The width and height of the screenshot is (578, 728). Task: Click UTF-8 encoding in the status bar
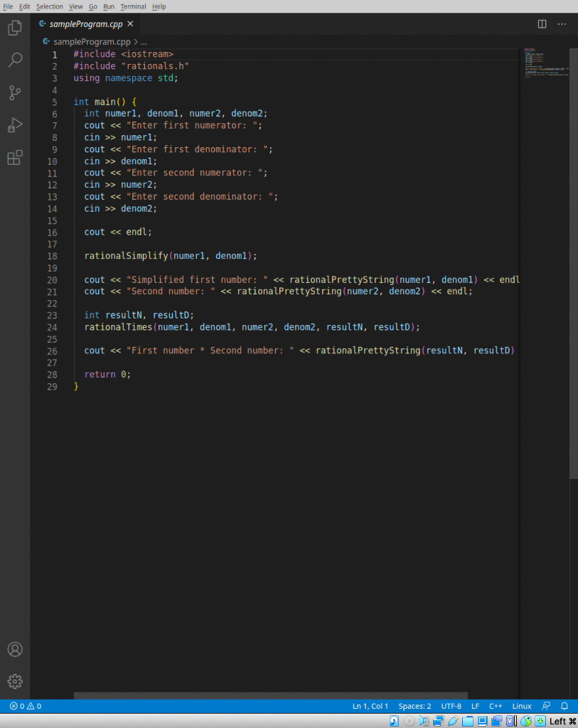pyautogui.click(x=451, y=706)
